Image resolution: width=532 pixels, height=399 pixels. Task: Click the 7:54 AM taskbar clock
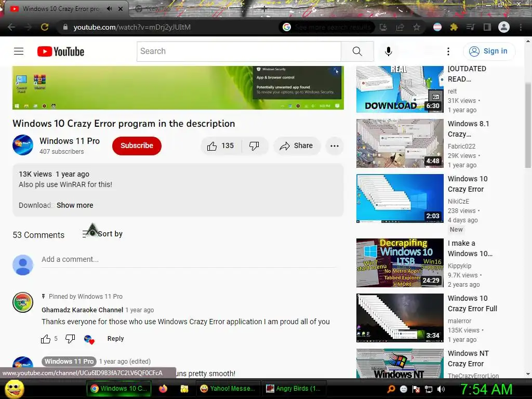[486, 389]
